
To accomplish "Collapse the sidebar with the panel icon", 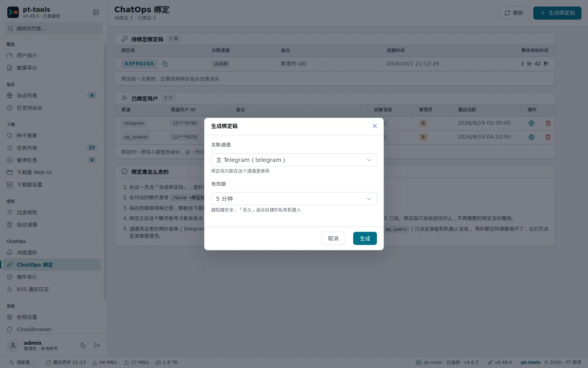I will click(x=96, y=12).
